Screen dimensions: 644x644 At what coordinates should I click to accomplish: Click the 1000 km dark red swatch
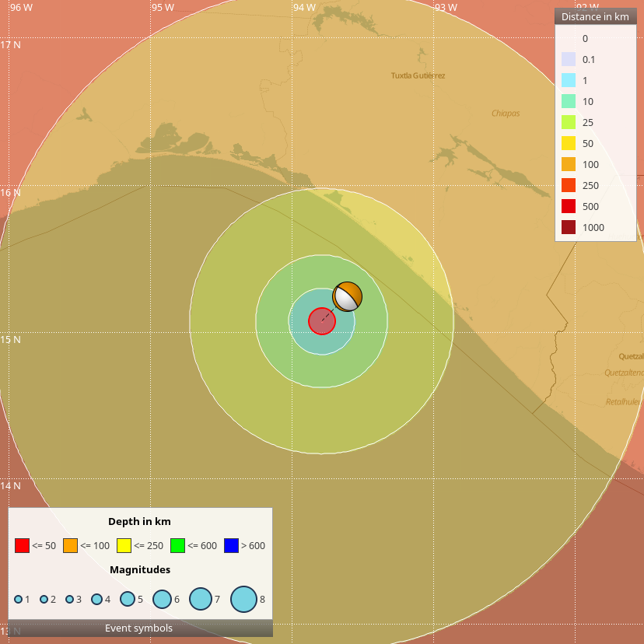[568, 227]
